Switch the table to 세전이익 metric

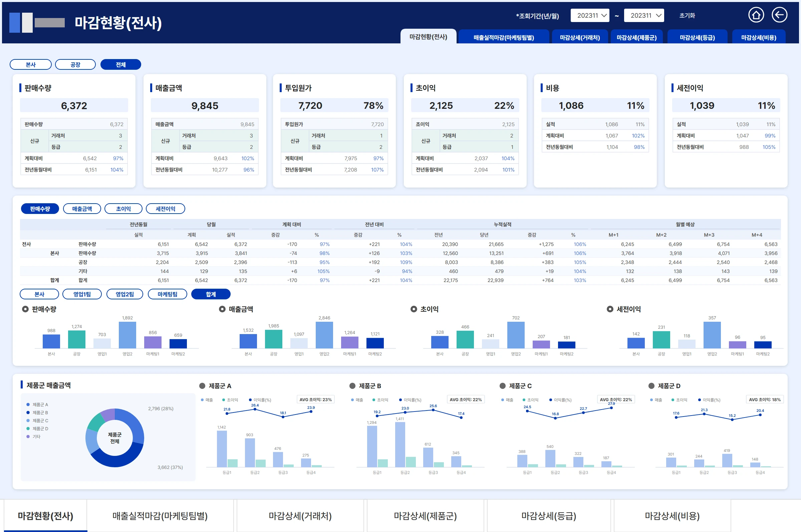pos(165,209)
